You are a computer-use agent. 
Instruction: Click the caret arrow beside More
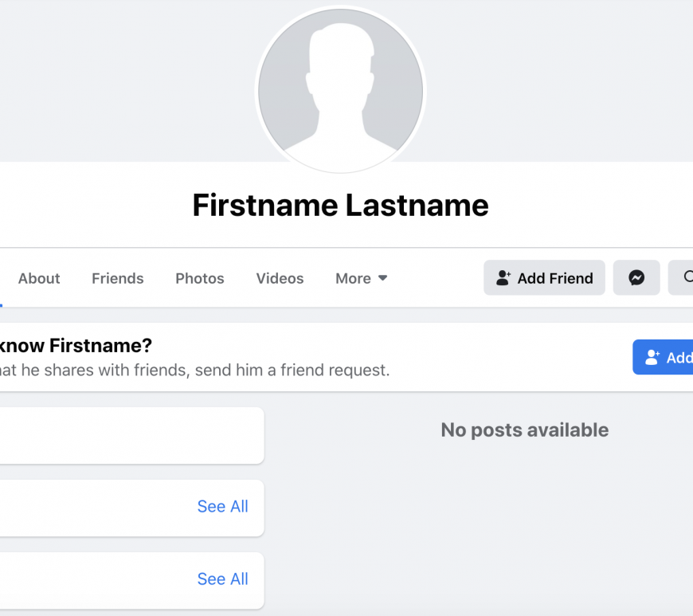click(382, 278)
